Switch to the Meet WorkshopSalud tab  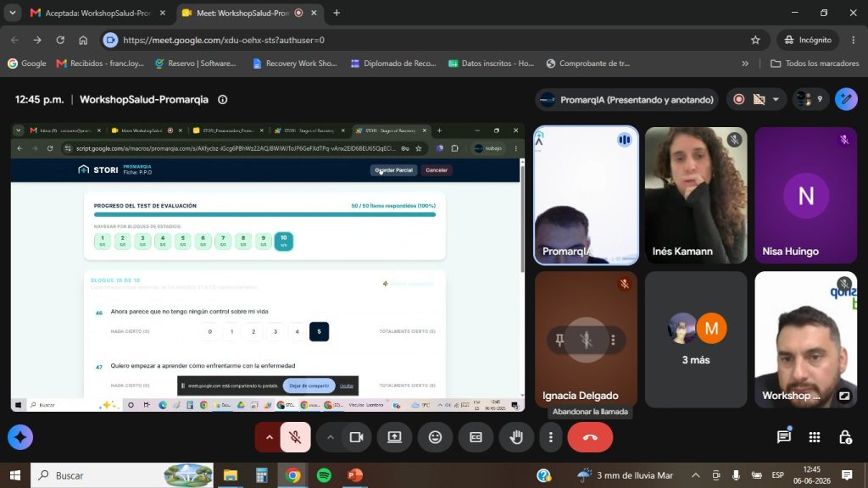point(248,13)
